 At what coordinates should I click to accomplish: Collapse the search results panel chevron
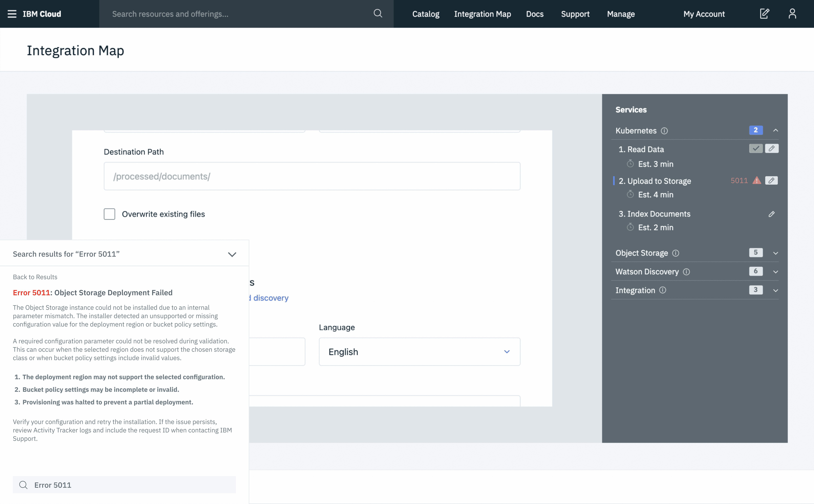pyautogui.click(x=232, y=254)
